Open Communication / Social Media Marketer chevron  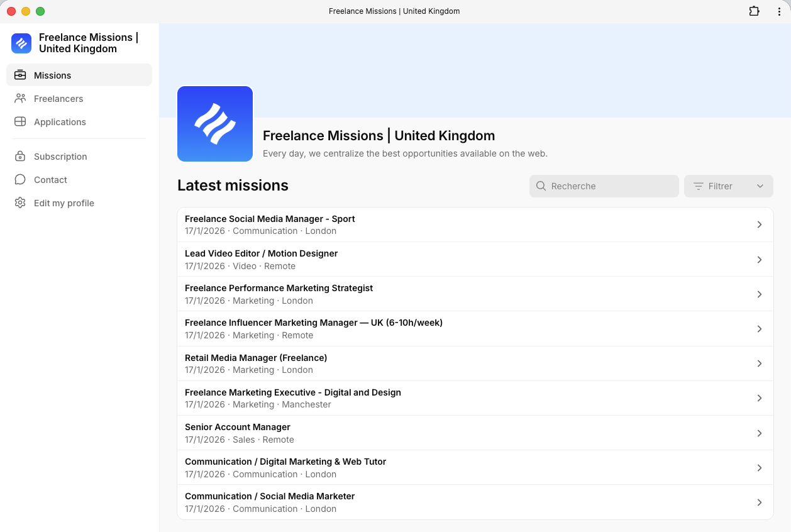tap(760, 502)
